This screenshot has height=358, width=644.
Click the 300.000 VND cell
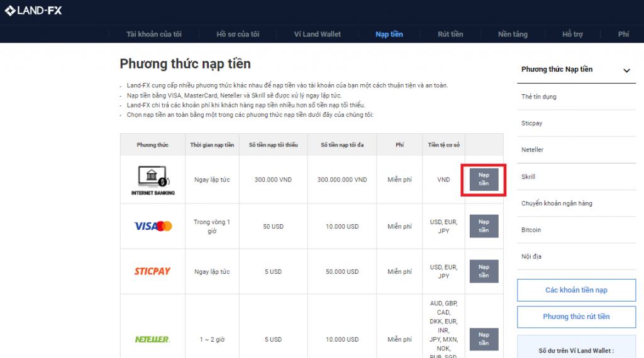click(273, 180)
